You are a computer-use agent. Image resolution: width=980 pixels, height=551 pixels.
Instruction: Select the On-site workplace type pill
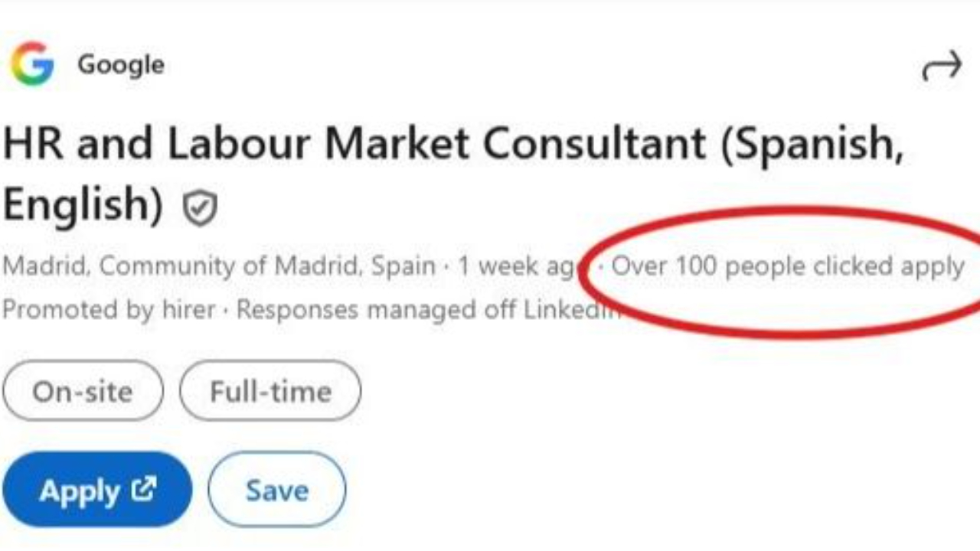(82, 391)
